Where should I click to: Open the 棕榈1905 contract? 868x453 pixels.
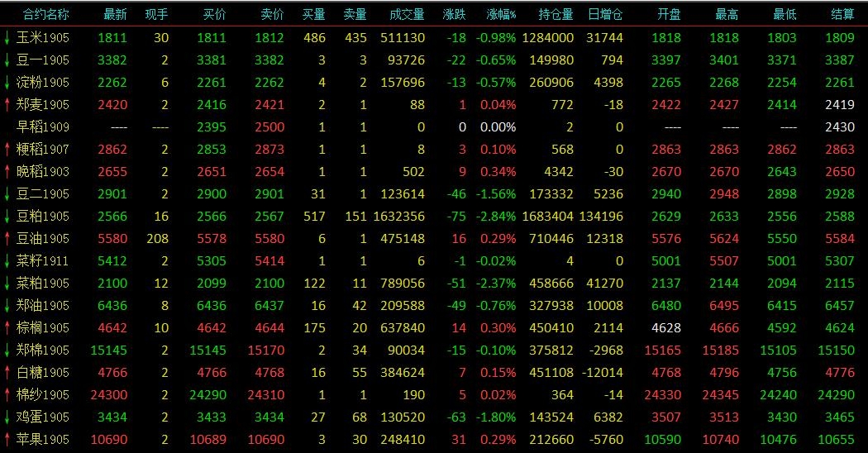tap(43, 328)
